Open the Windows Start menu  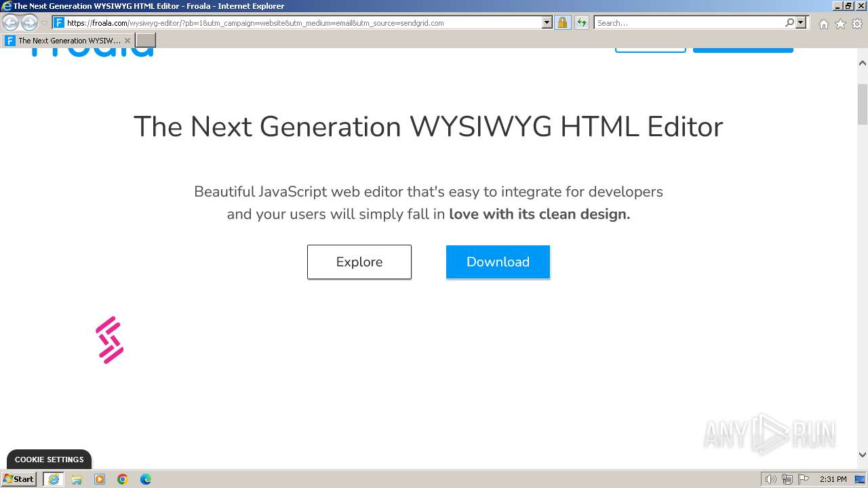tap(19, 479)
